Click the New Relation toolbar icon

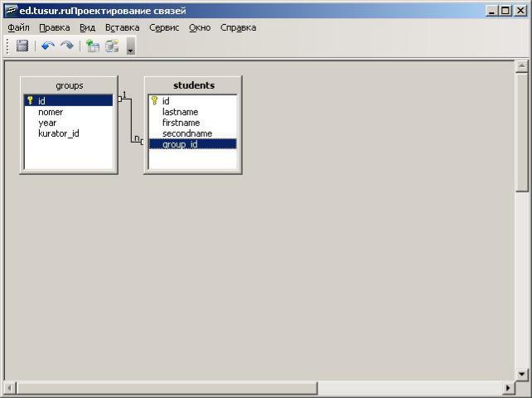(x=112, y=46)
